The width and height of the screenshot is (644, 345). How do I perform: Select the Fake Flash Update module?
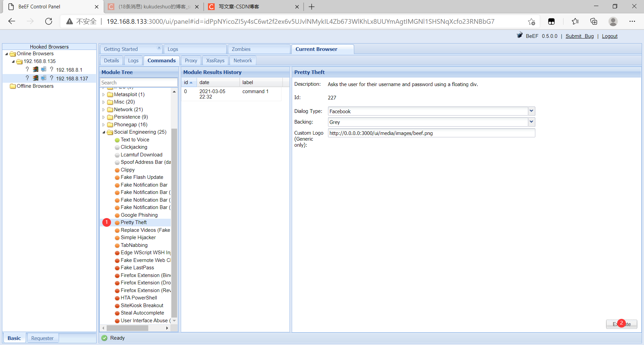tap(142, 177)
